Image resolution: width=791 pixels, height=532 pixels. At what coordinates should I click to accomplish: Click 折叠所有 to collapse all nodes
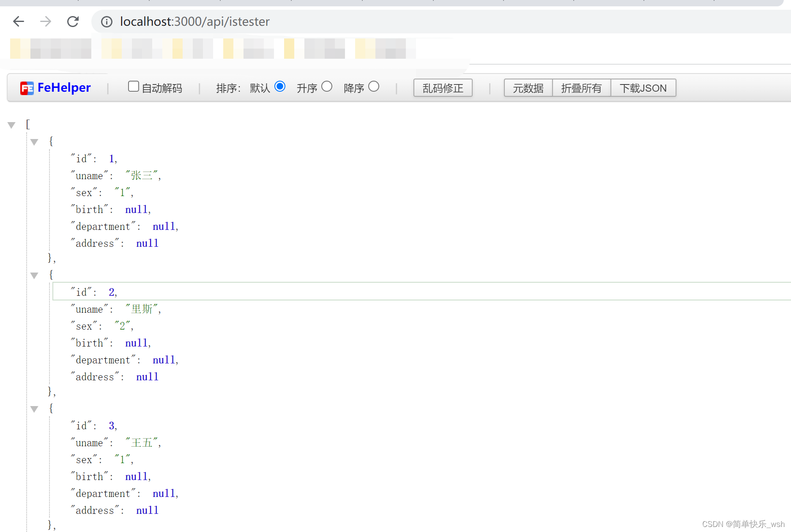point(581,88)
